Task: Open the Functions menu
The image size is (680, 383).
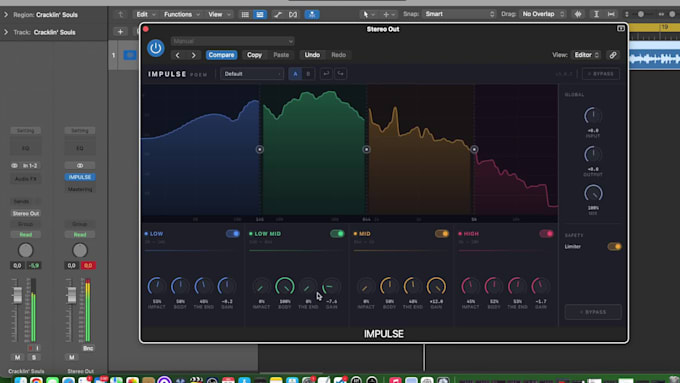Action: (181, 14)
